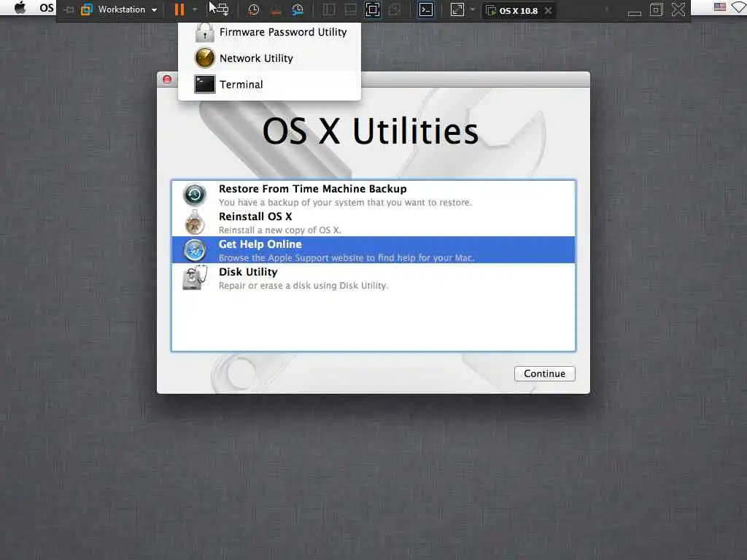Open the US flag input source menu

click(x=720, y=7)
